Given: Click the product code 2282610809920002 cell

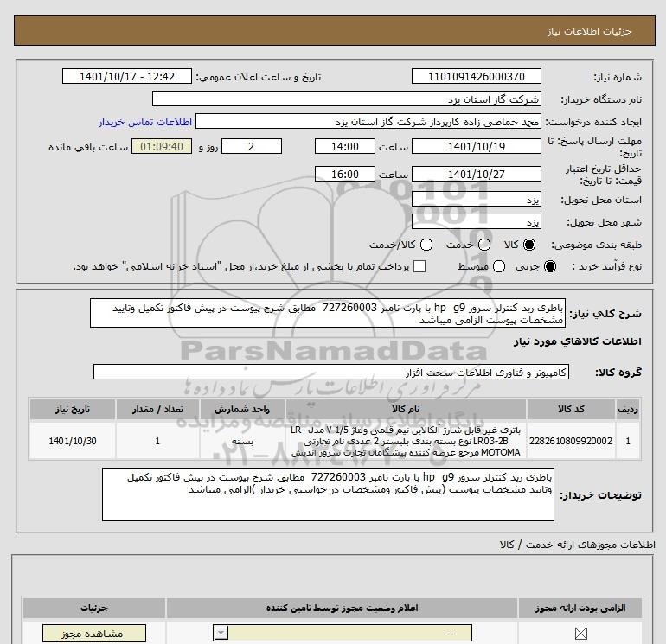Looking at the screenshot, I should coord(571,441).
